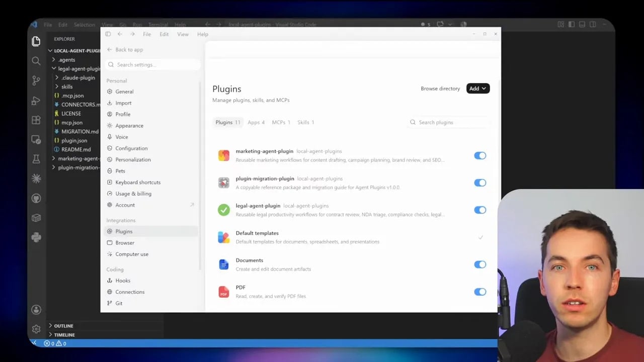This screenshot has width=644, height=362.
Task: Open GitHub icon in VS Code activity bar
Action: [x=36, y=198]
